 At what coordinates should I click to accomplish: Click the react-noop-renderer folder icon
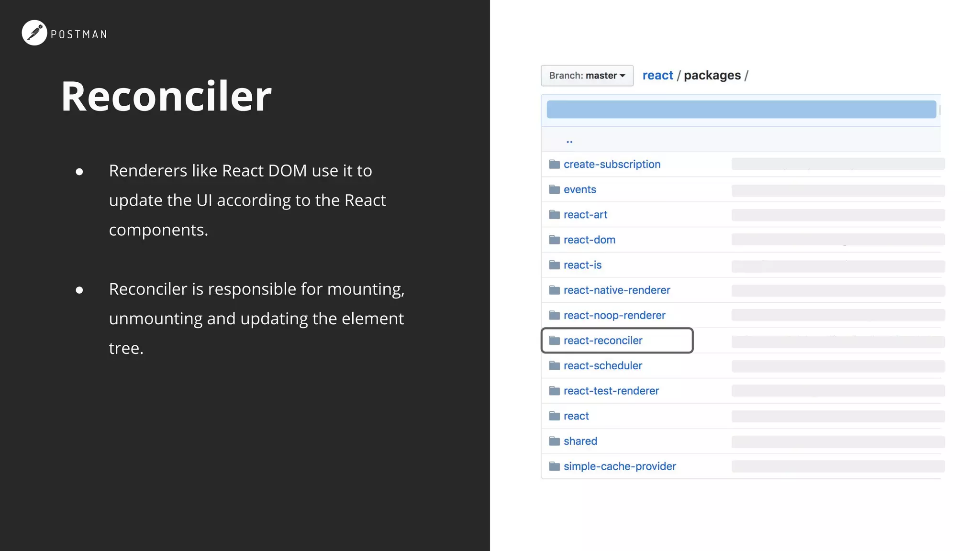pos(555,315)
